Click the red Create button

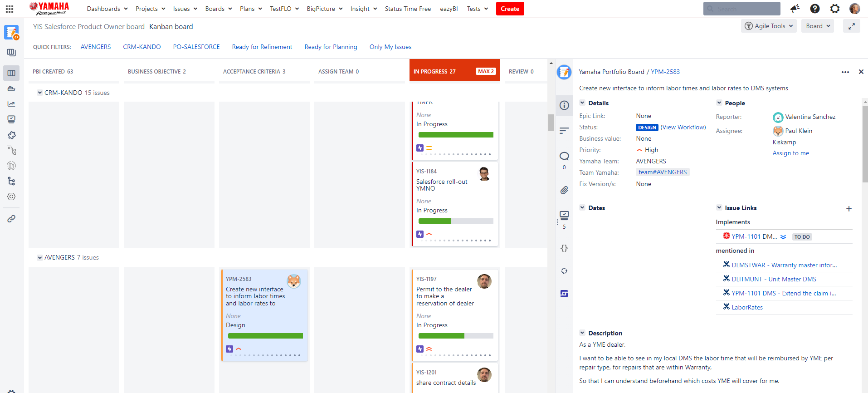510,9
